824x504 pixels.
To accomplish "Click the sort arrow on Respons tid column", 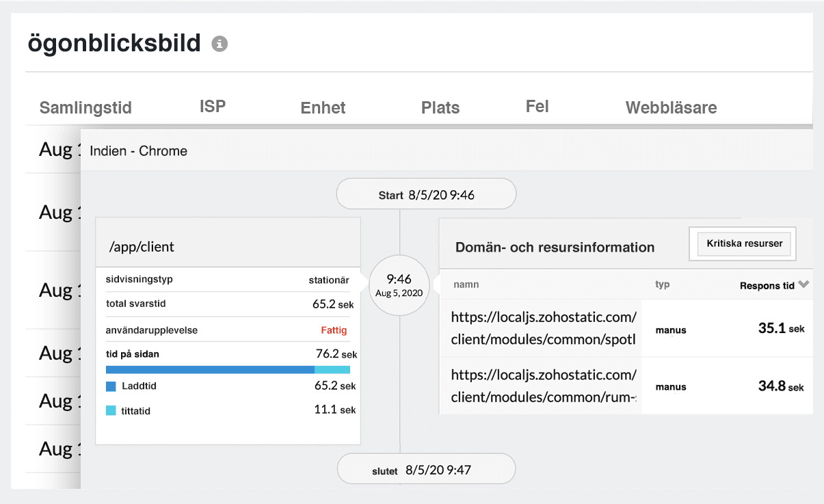I will point(805,286).
